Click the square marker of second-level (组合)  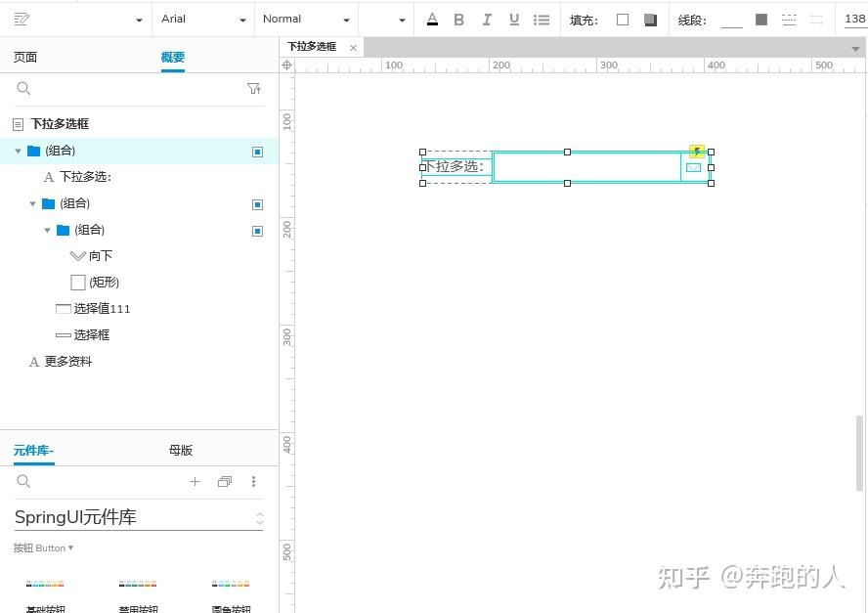pyautogui.click(x=257, y=204)
